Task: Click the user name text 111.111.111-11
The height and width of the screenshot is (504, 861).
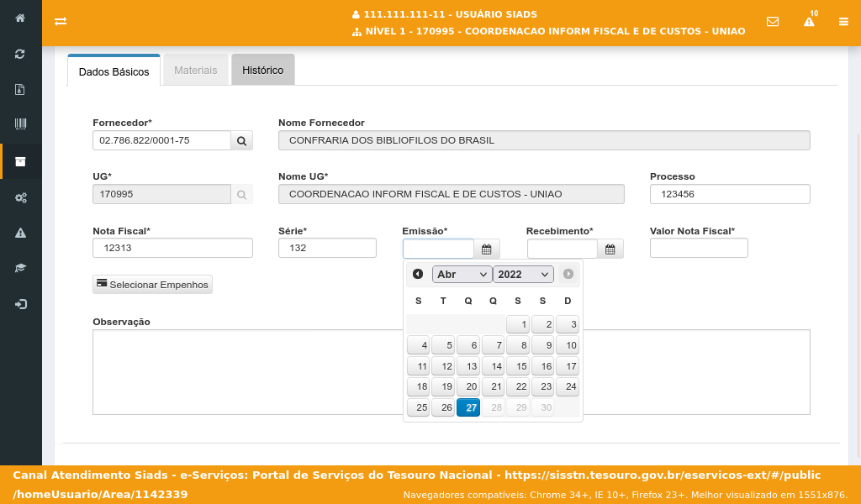Action: pyautogui.click(x=451, y=14)
